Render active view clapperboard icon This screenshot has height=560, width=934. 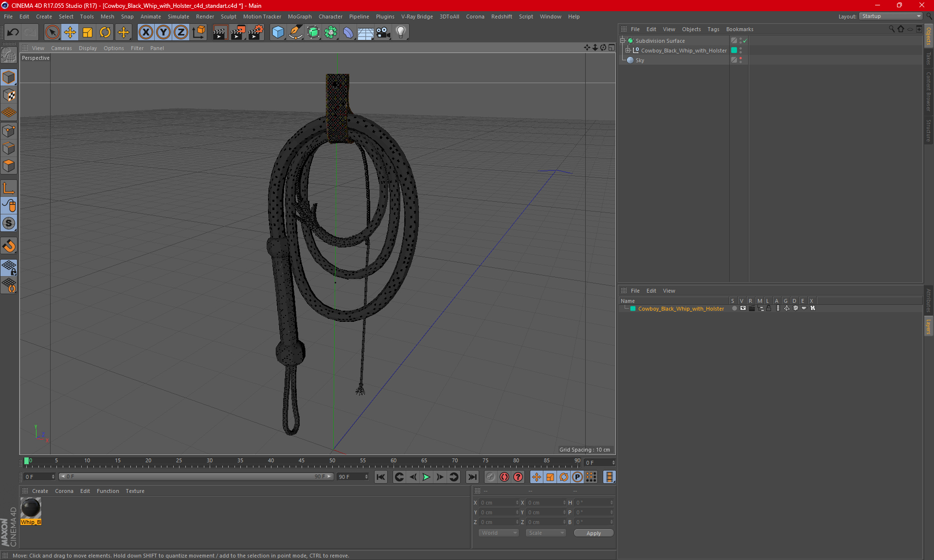point(220,33)
